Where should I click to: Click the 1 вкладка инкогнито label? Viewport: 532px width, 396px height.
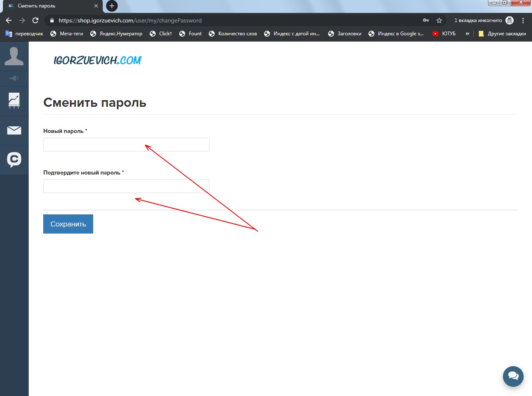(478, 20)
